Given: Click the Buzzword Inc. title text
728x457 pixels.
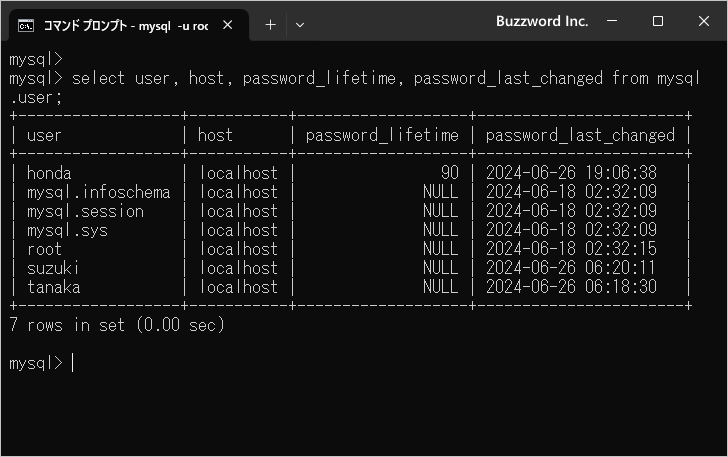Looking at the screenshot, I should coord(542,21).
